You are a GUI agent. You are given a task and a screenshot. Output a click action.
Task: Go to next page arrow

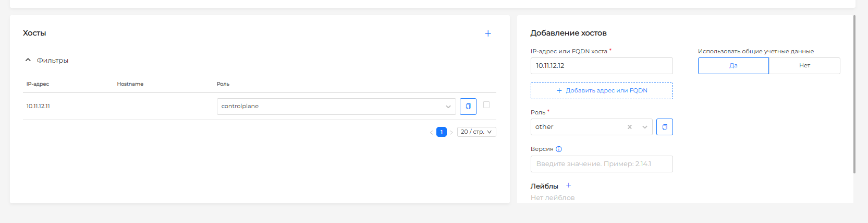pyautogui.click(x=451, y=132)
